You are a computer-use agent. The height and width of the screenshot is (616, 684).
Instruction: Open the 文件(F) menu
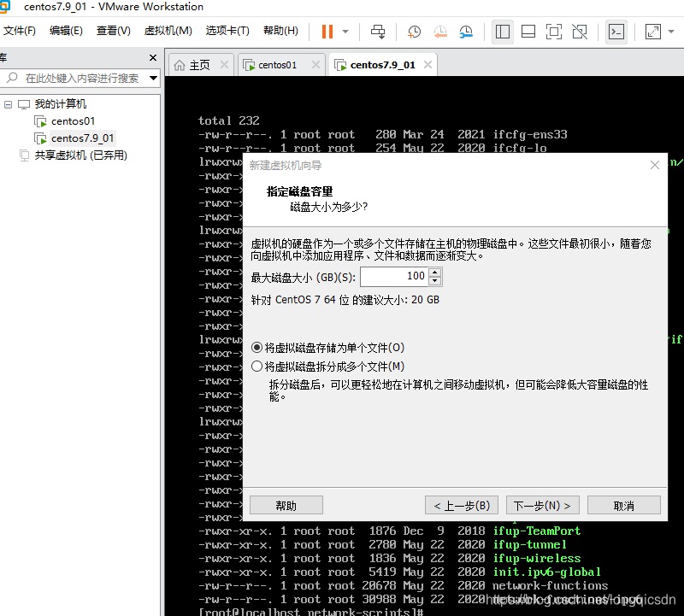click(20, 31)
